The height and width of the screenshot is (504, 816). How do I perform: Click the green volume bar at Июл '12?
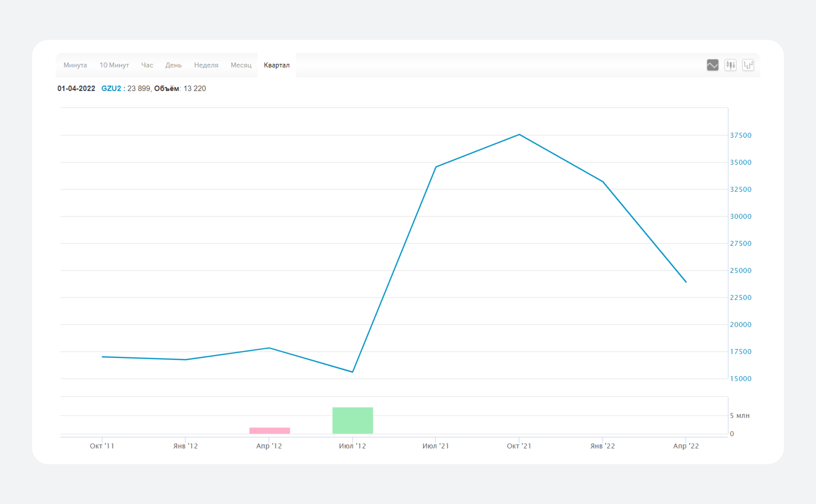tap(352, 420)
